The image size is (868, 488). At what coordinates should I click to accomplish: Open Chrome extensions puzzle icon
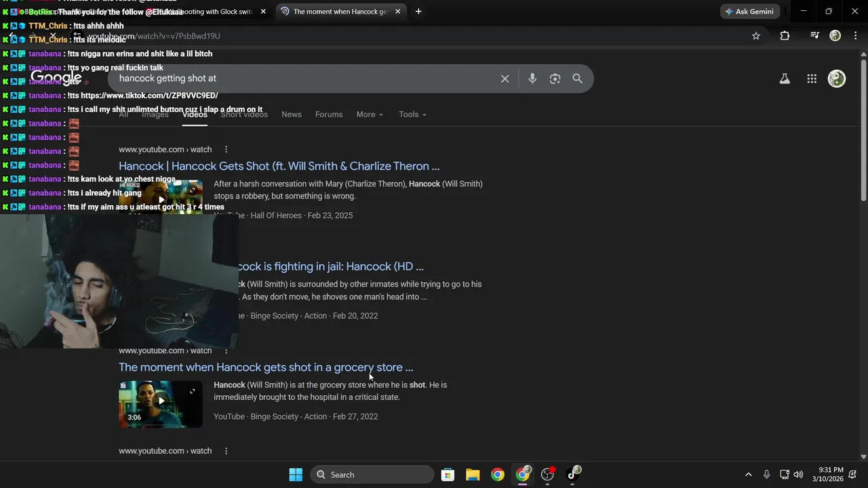tap(785, 36)
